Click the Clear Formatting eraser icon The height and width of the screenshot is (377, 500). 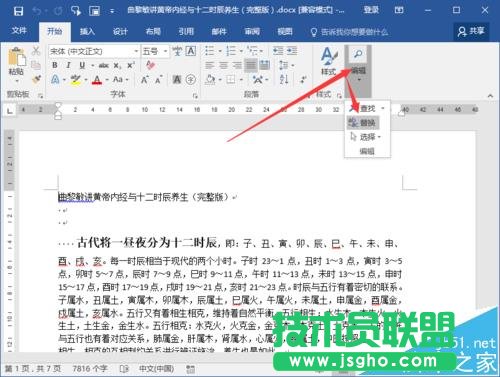click(150, 65)
